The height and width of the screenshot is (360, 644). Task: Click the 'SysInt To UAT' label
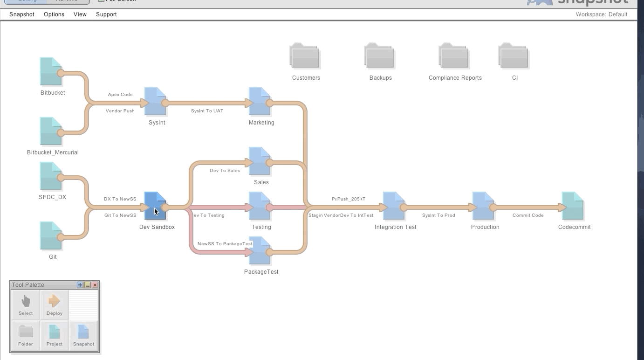(207, 111)
